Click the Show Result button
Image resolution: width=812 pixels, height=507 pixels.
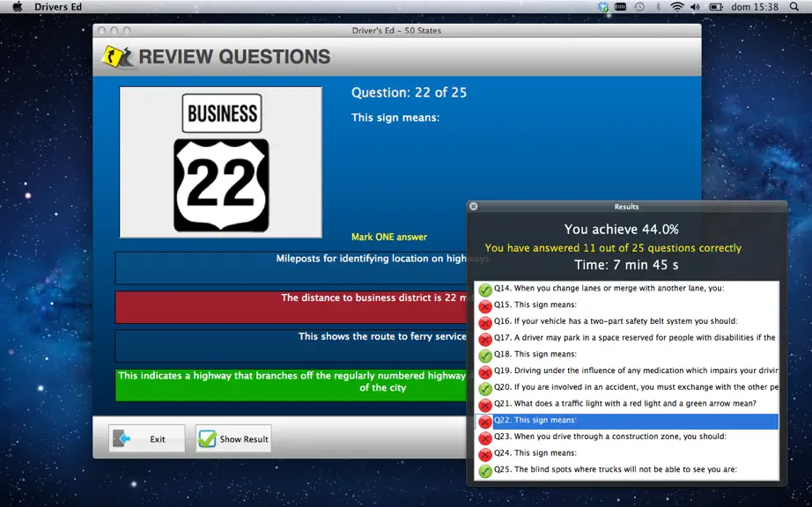tap(233, 438)
